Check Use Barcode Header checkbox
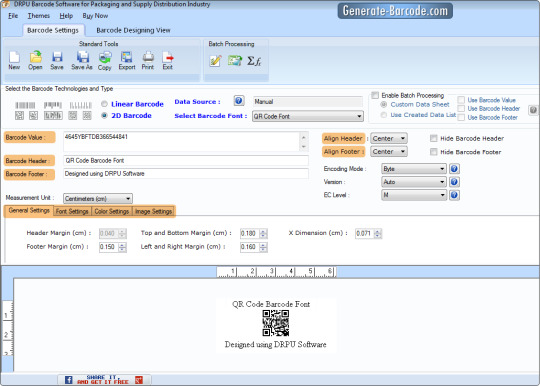This screenshot has height=386, width=540. (461, 108)
